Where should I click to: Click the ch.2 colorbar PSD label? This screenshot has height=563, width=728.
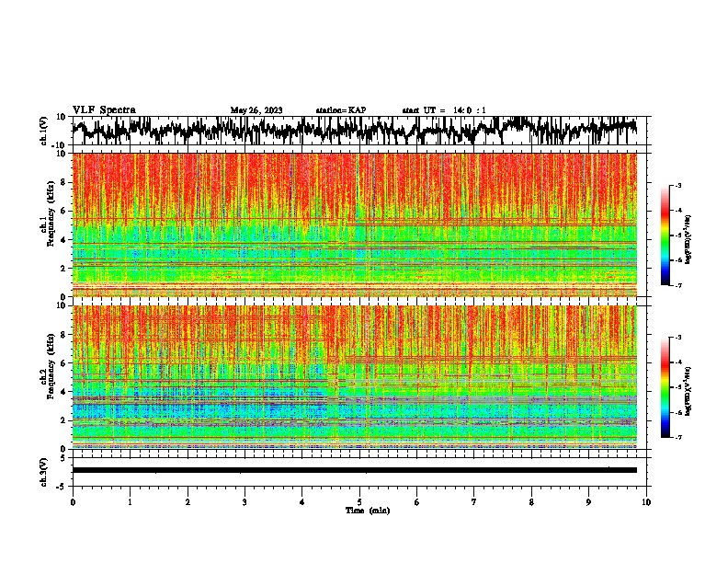[x=688, y=391]
